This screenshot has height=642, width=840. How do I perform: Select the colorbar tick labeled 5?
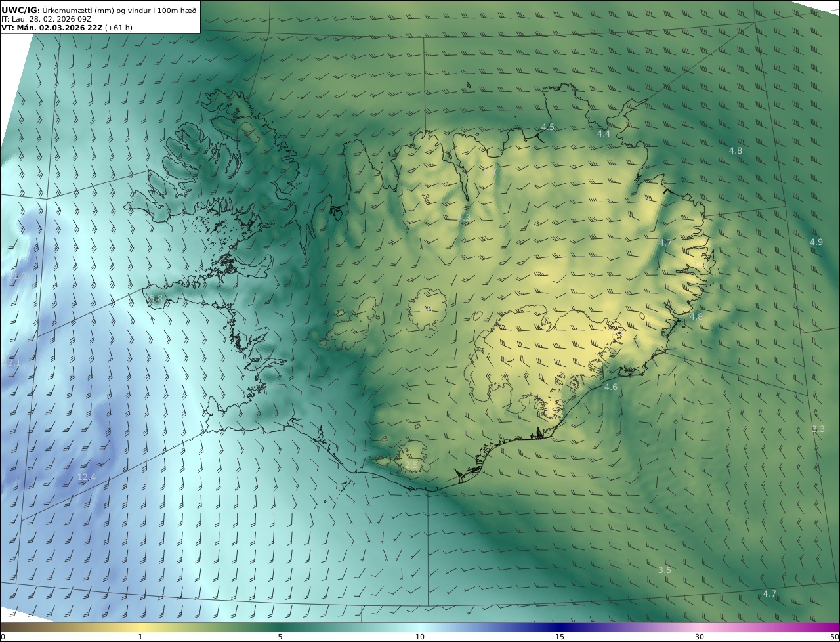[280, 637]
